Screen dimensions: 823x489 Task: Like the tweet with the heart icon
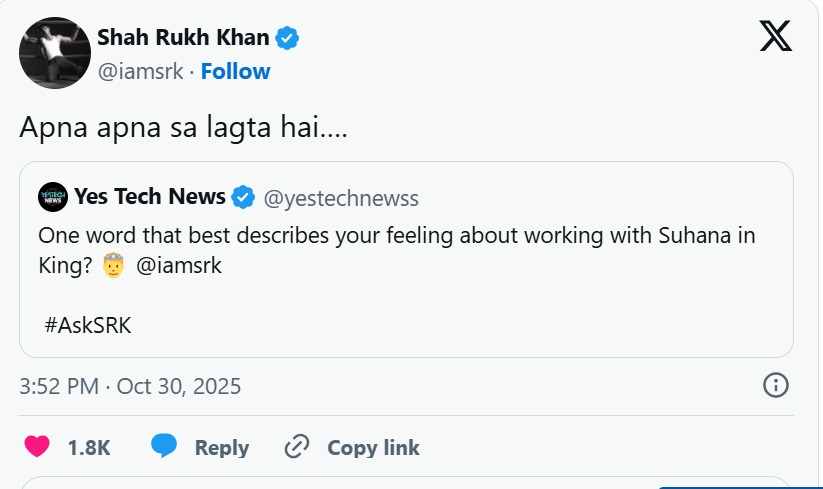37,447
